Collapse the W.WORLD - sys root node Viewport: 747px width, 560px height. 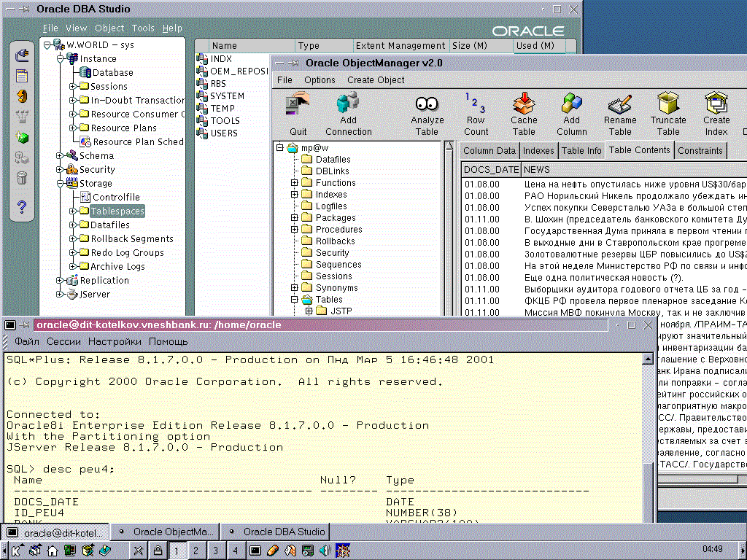pyautogui.click(x=47, y=45)
